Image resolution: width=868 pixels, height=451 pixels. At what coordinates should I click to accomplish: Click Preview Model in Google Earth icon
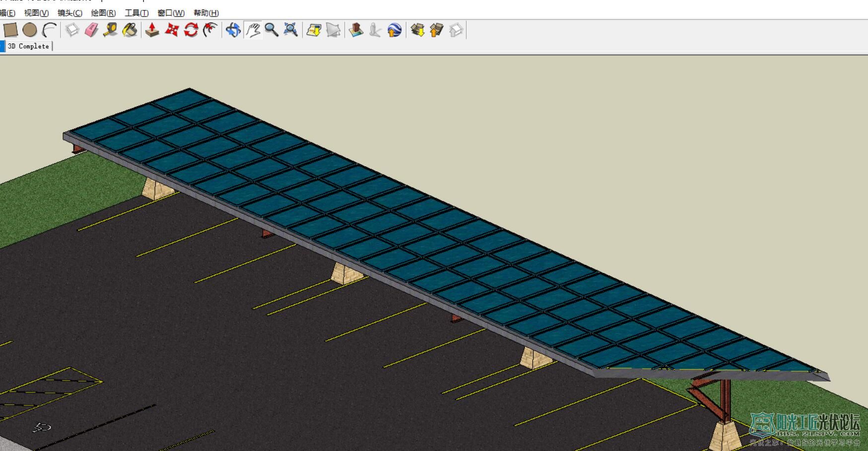(395, 30)
